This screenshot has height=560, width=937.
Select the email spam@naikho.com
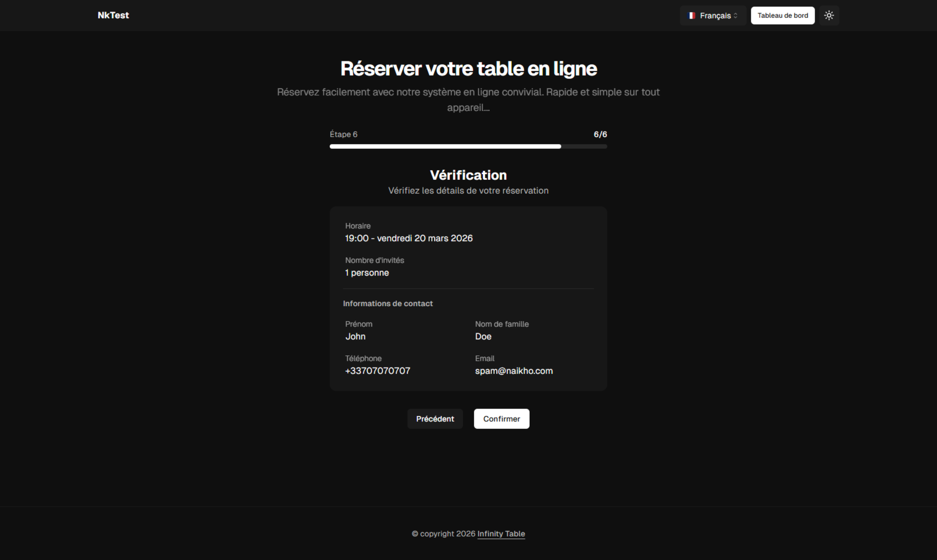click(x=514, y=371)
